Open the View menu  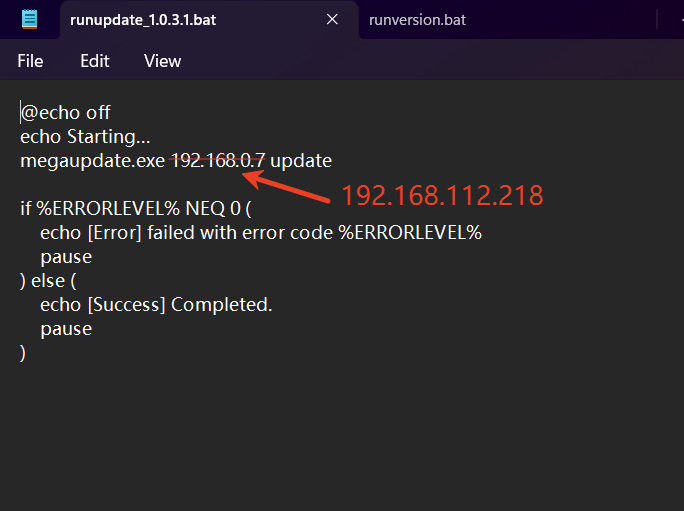click(x=162, y=61)
